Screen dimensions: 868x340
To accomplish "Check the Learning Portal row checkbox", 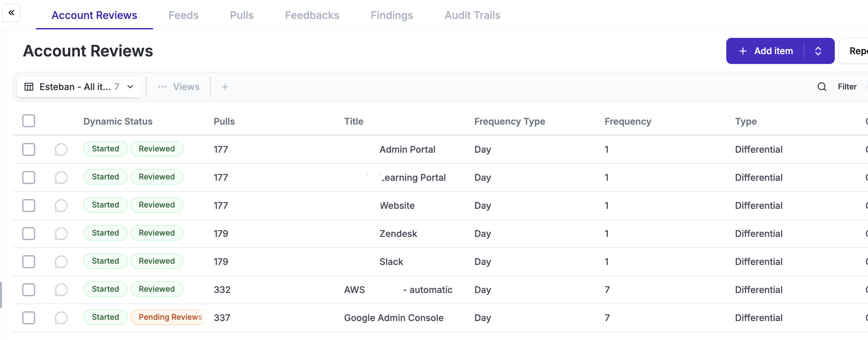I will [29, 178].
